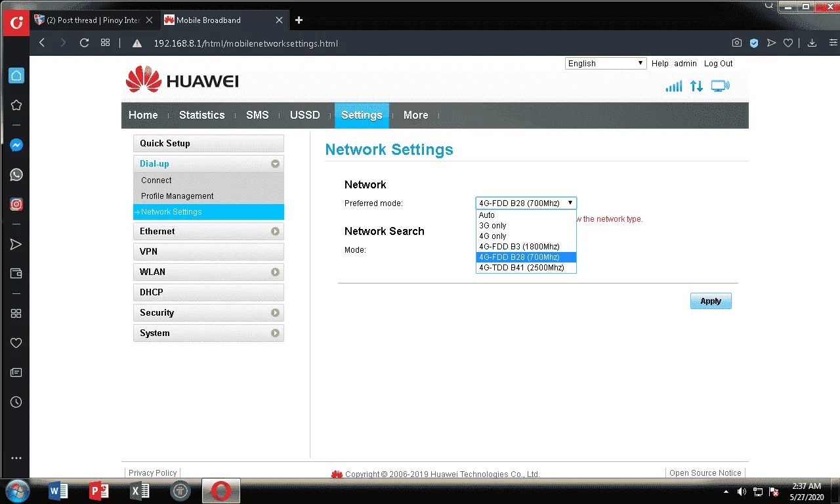The width and height of the screenshot is (840, 504).
Task: Click the browser back arrow
Action: [42, 43]
